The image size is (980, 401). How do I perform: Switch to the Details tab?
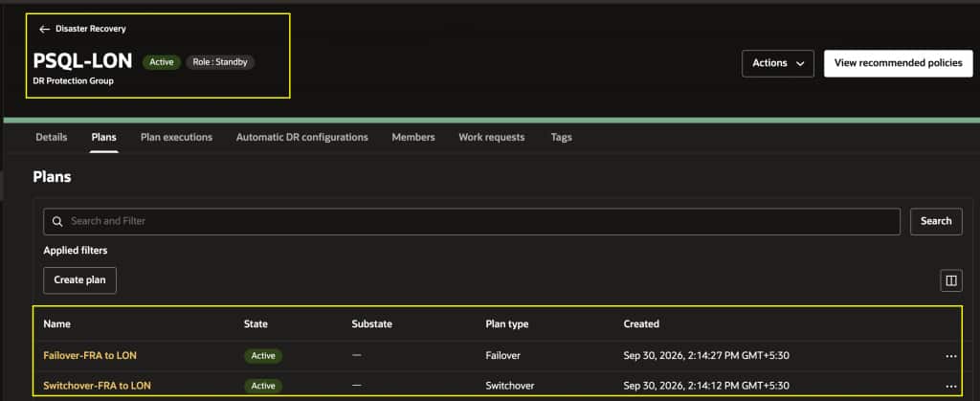coord(52,137)
